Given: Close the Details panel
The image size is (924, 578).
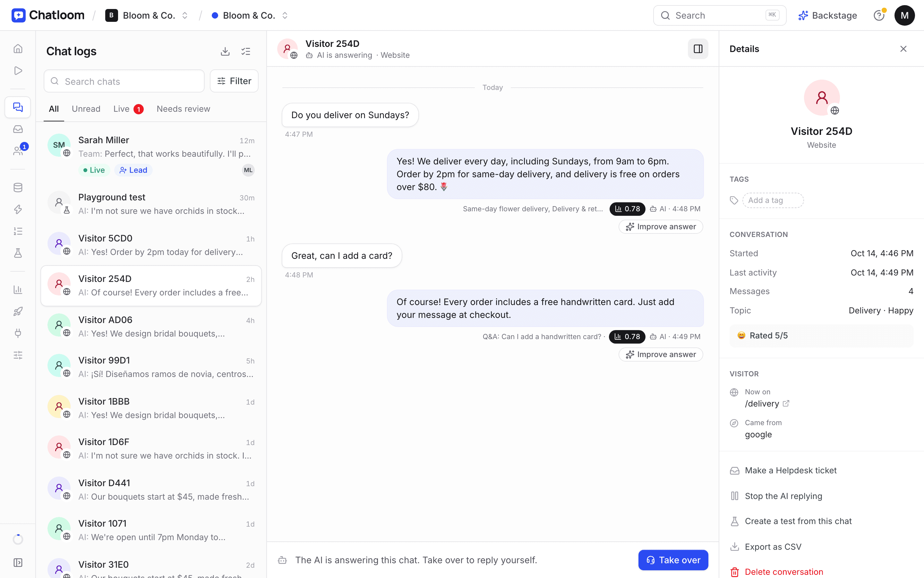Looking at the screenshot, I should [x=903, y=49].
